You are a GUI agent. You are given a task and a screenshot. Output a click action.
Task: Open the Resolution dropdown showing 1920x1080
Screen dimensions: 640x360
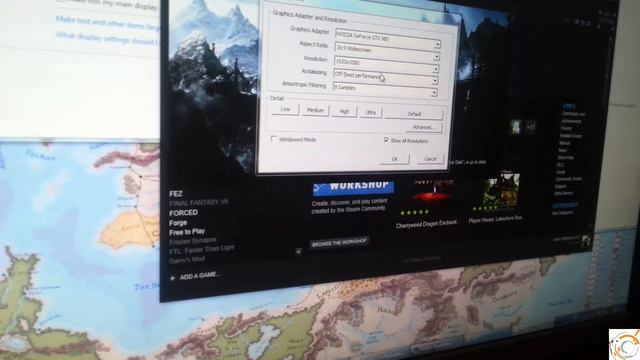tap(436, 69)
